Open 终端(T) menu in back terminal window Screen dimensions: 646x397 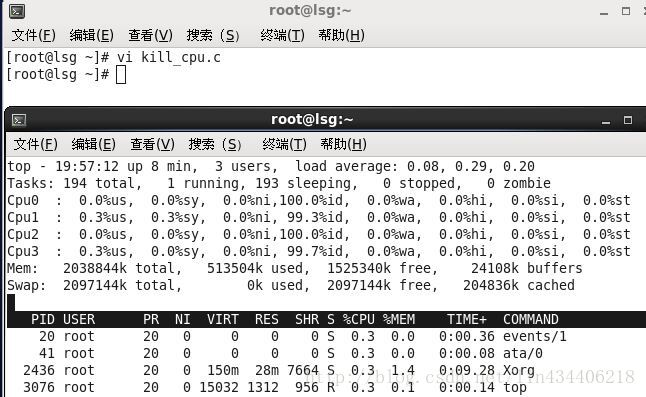[x=282, y=35]
